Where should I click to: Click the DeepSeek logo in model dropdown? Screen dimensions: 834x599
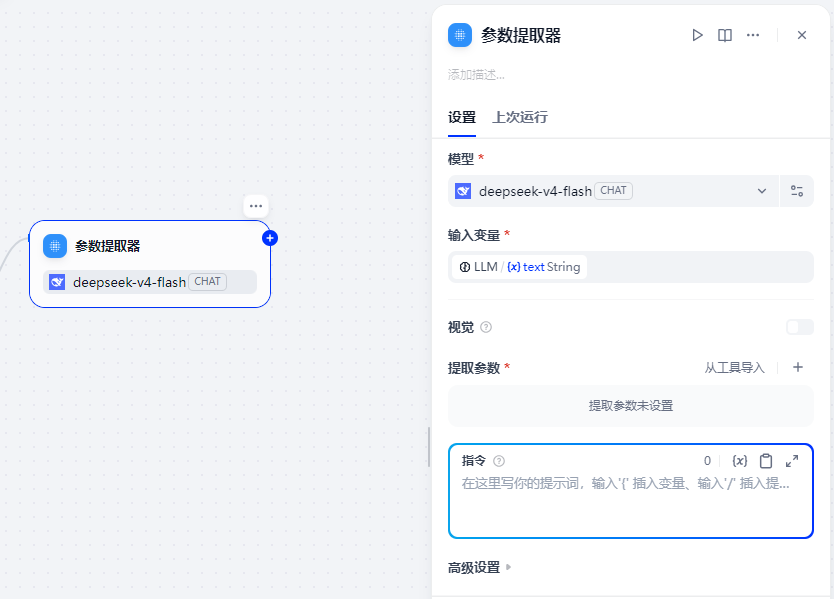coord(463,191)
